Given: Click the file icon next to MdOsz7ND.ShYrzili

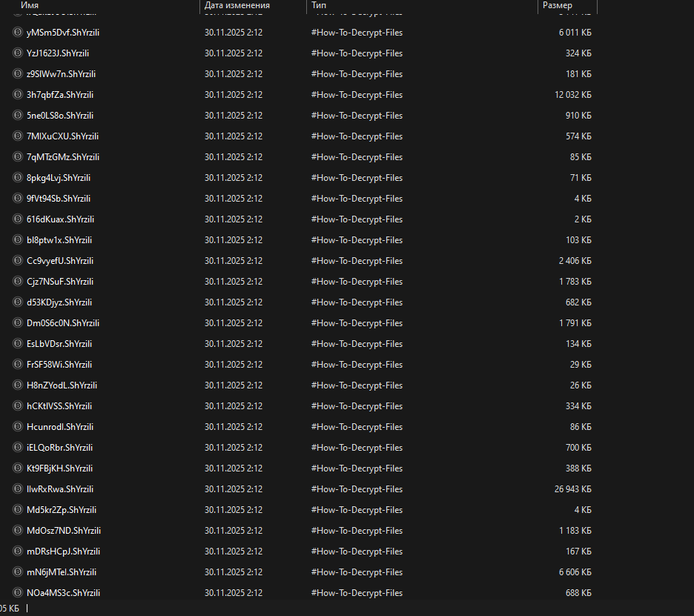Looking at the screenshot, I should click(17, 530).
